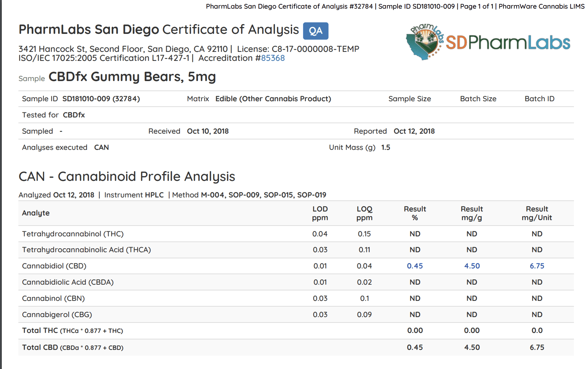Select the CBD 4.50 mg/g result
The width and height of the screenshot is (588, 369).
[472, 266]
